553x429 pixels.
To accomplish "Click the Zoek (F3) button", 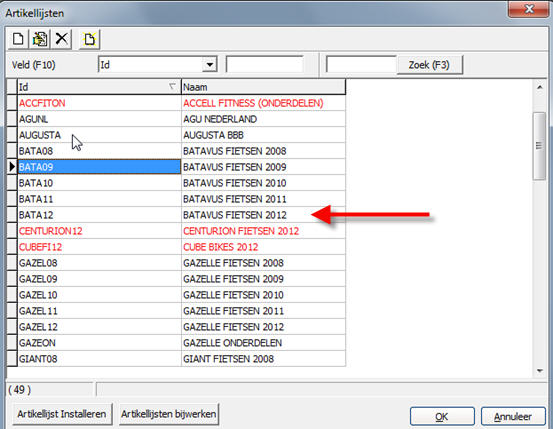I will point(429,65).
